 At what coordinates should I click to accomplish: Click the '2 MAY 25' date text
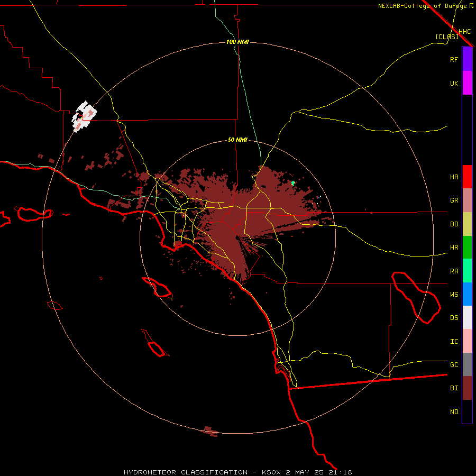[305, 472]
